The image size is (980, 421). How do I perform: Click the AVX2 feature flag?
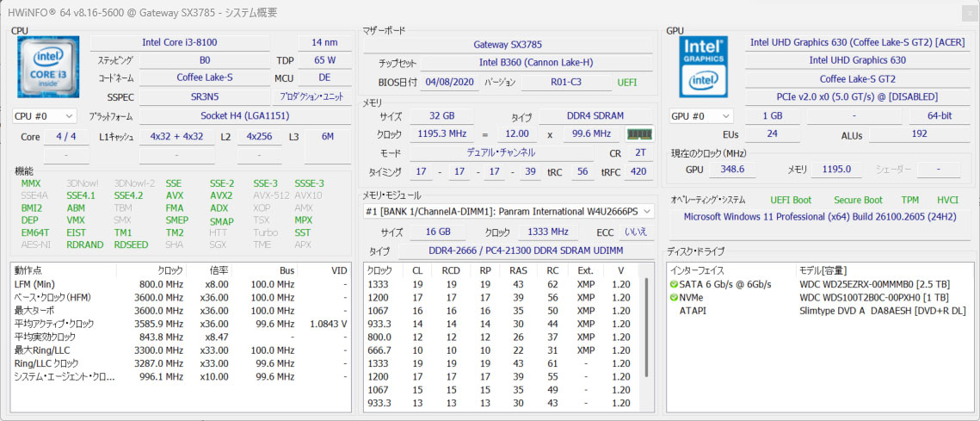click(x=221, y=195)
